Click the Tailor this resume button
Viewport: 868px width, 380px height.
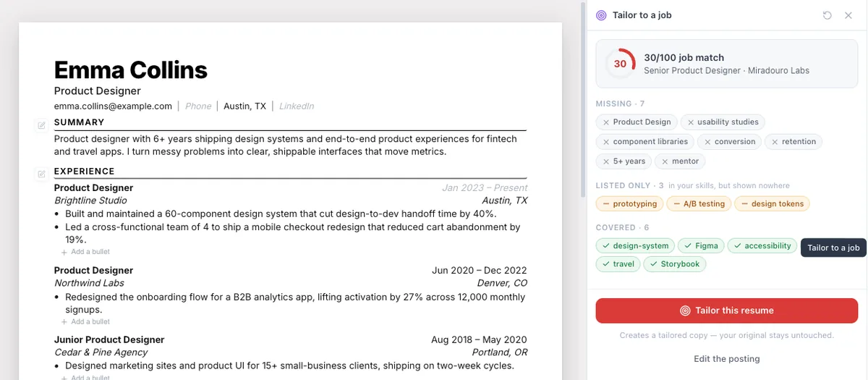[x=727, y=311]
